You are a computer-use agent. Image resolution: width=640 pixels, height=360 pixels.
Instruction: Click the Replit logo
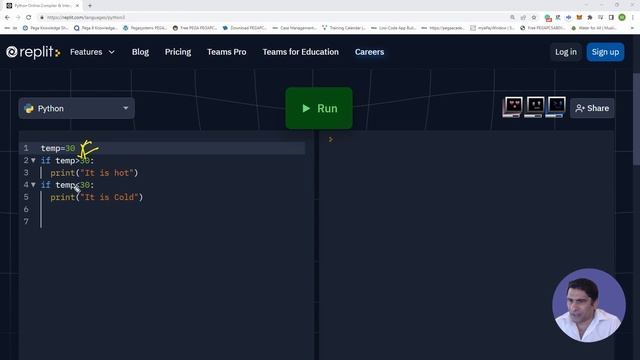click(33, 52)
